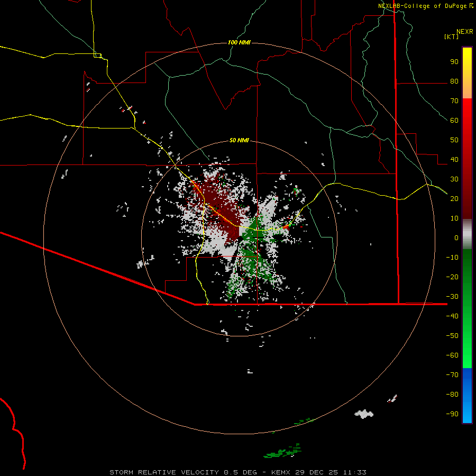The image size is (476, 476).
Task: Click the 20 value on velocity scale
Action: (x=454, y=199)
